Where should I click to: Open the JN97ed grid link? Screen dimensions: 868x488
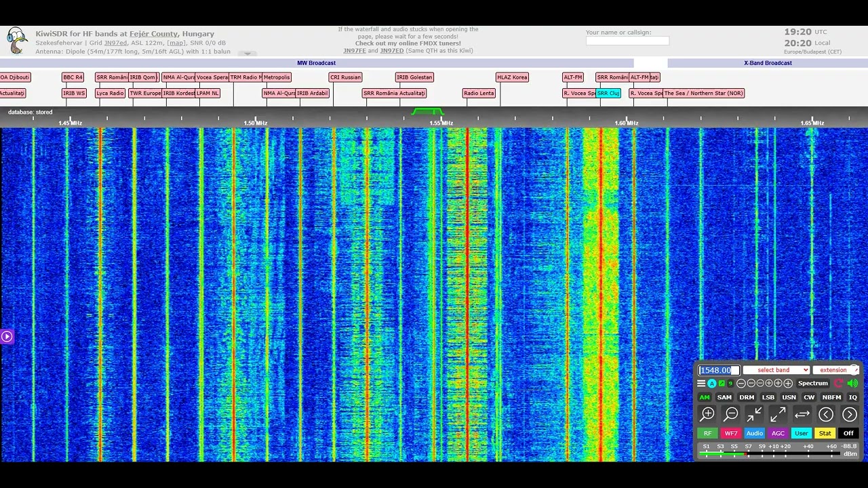115,43
